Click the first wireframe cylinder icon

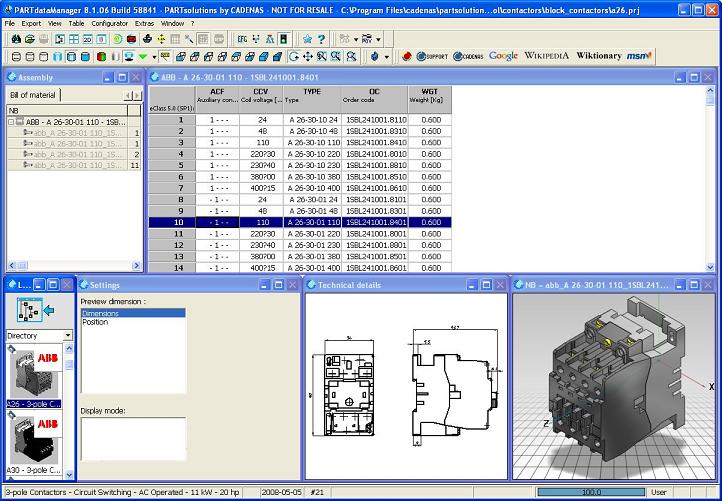coord(16,57)
